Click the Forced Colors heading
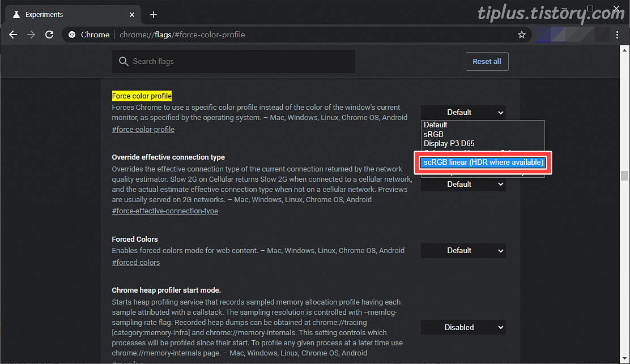The width and height of the screenshot is (630, 364). click(x=135, y=239)
